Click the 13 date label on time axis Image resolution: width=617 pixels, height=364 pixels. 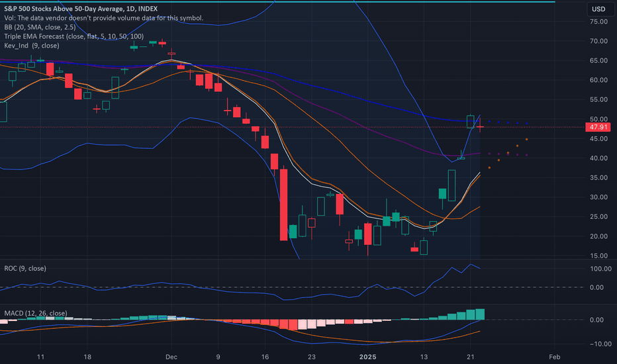[424, 357]
